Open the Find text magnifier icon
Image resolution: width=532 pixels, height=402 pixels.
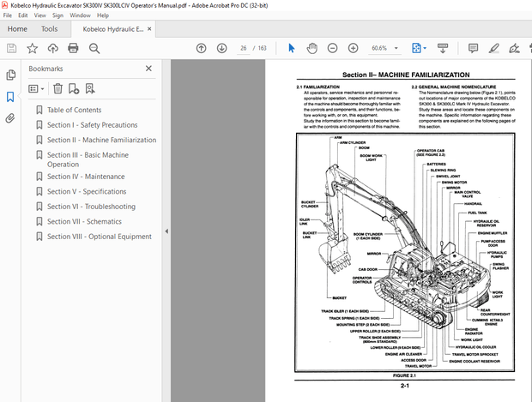[94, 48]
